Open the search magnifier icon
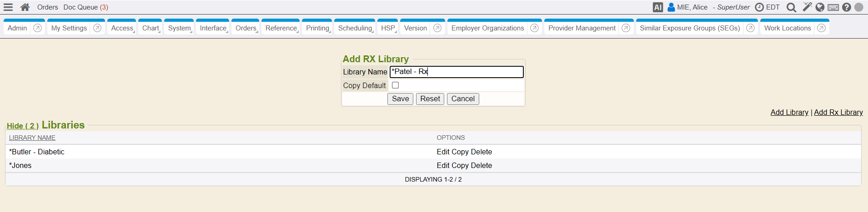Image resolution: width=868 pixels, height=212 pixels. [x=791, y=7]
